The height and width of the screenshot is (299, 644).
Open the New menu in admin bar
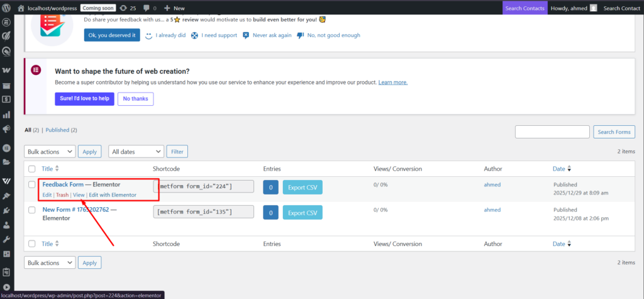[174, 8]
